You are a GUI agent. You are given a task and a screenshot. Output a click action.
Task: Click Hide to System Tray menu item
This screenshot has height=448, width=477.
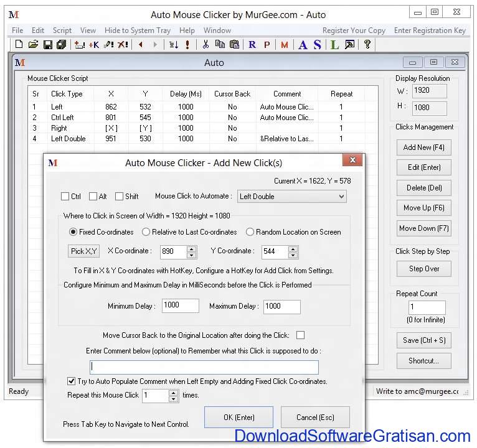[138, 30]
